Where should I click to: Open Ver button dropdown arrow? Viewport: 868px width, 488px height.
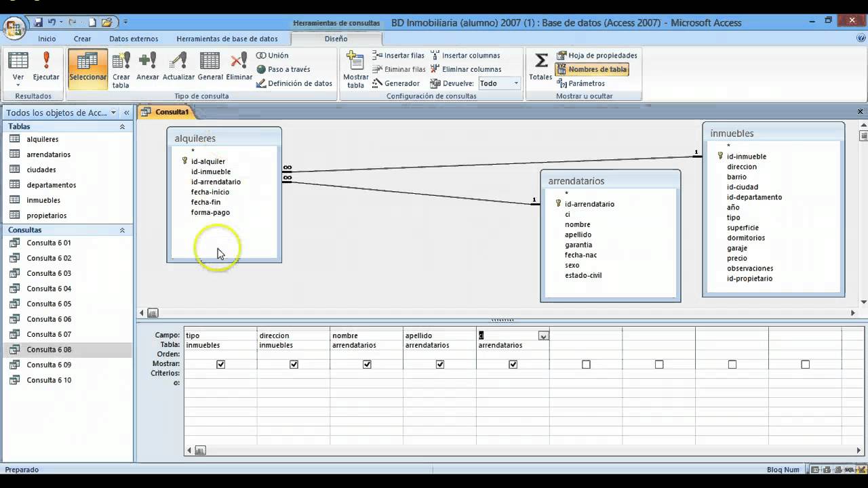18,85
